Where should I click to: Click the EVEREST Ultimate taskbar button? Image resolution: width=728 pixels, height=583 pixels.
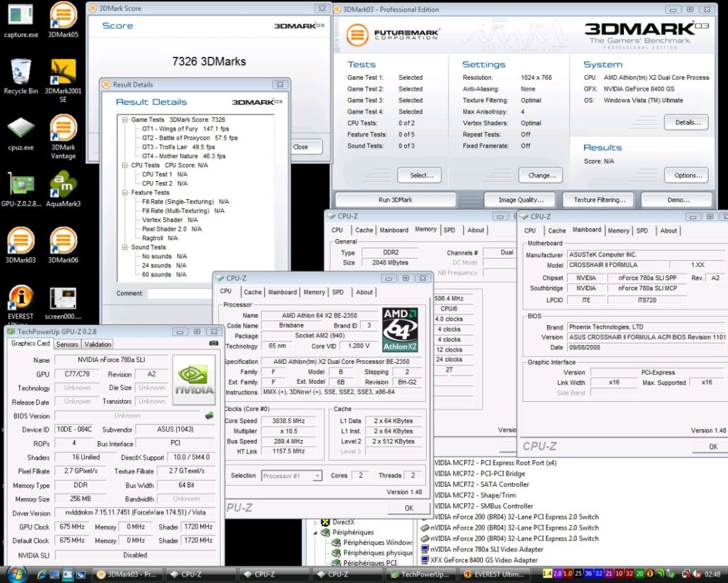click(494, 574)
